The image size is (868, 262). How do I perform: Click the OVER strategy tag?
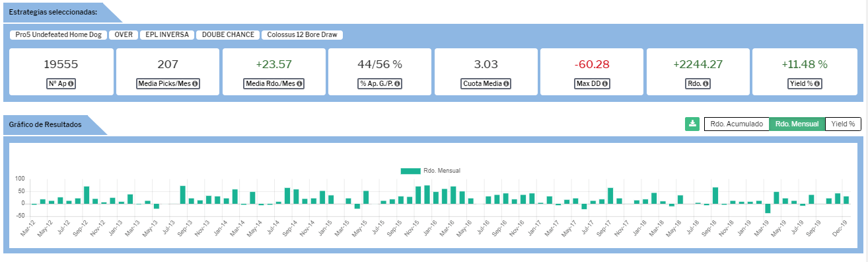coord(123,35)
